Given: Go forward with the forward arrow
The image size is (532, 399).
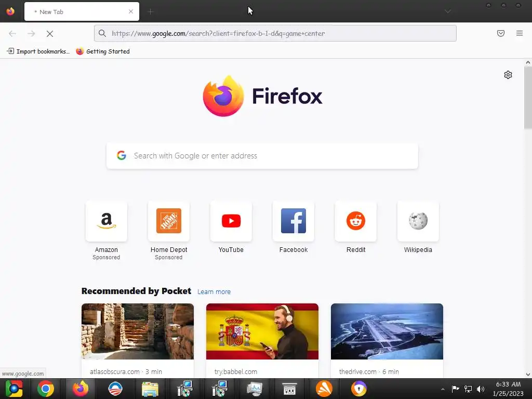Looking at the screenshot, I should [x=31, y=34].
